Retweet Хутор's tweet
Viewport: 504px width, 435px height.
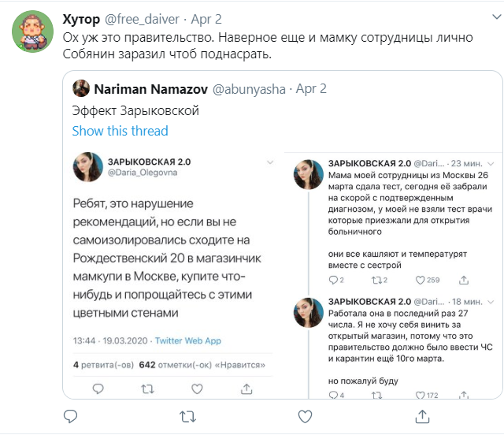pyautogui.click(x=188, y=415)
